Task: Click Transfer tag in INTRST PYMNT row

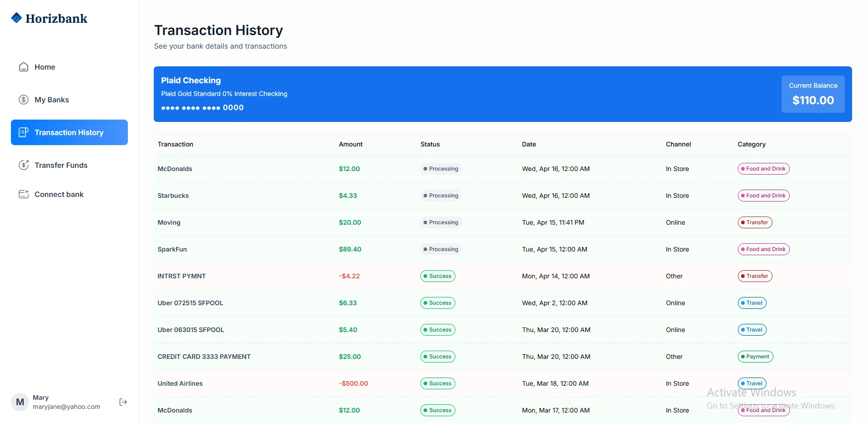Action: tap(755, 276)
